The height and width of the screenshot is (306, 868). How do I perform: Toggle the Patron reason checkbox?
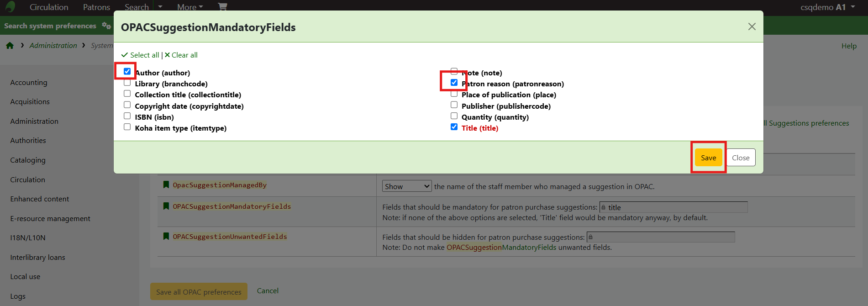click(454, 83)
